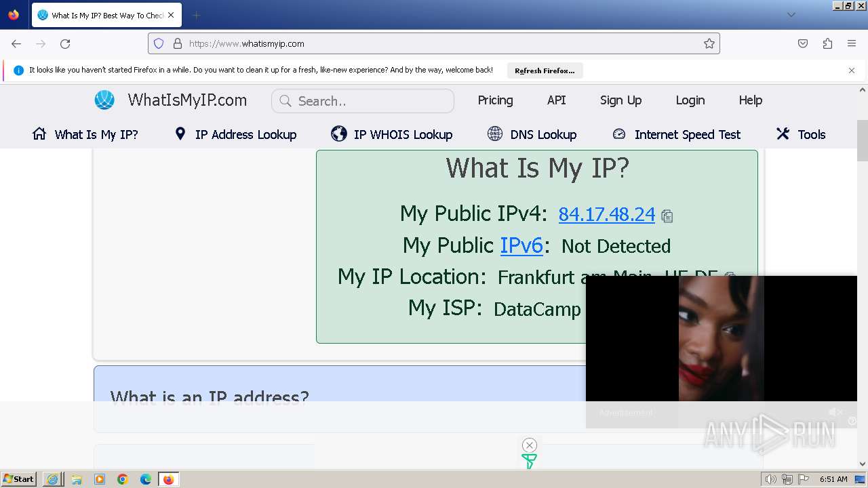Open the network status tray icon

click(x=787, y=479)
